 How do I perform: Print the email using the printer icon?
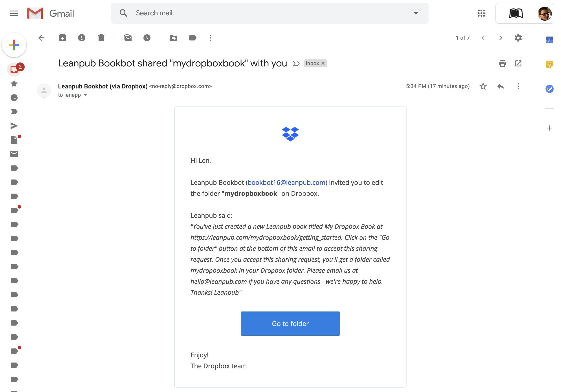(x=502, y=64)
